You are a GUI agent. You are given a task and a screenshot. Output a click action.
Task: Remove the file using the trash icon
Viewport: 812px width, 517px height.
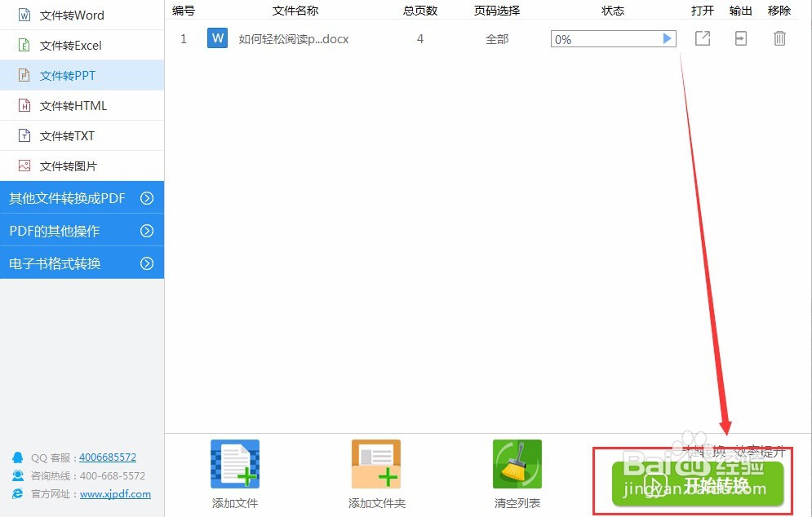[779, 38]
